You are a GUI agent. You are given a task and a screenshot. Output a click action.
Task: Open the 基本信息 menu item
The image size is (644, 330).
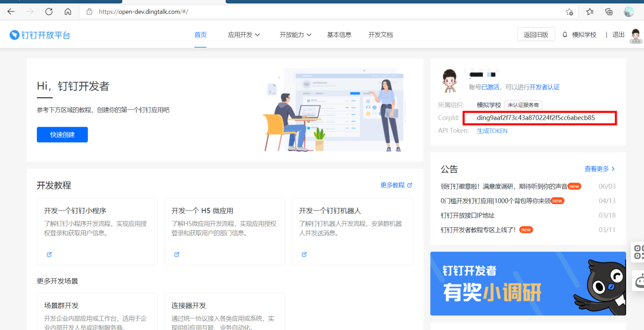339,35
